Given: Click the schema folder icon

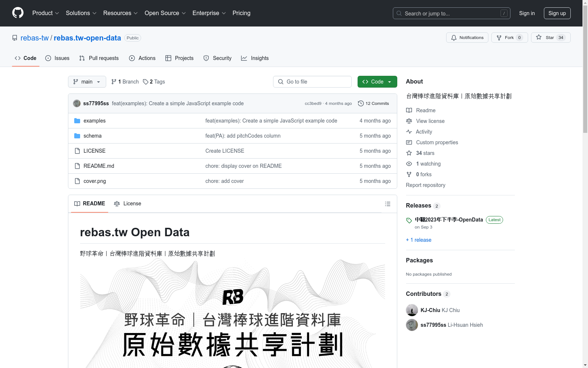Looking at the screenshot, I should (x=77, y=136).
